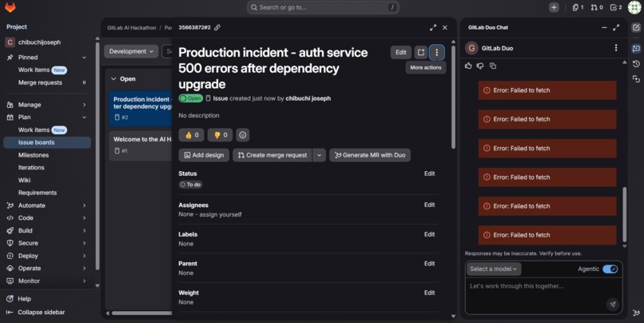644x323 pixels.
Task: Copy issue link next to 35663872#2
Action: 217,27
